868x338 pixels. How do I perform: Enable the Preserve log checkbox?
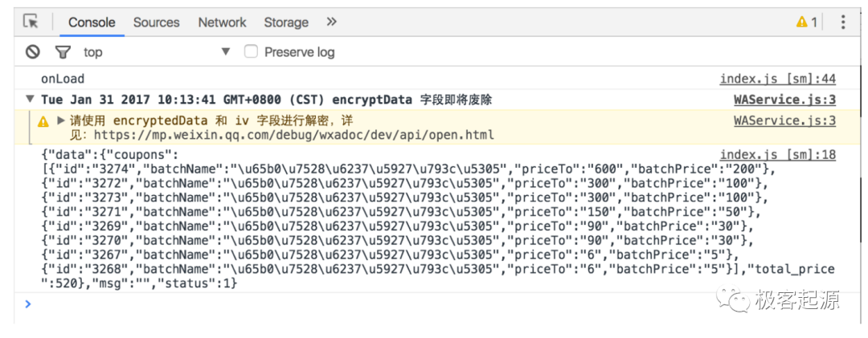[252, 52]
